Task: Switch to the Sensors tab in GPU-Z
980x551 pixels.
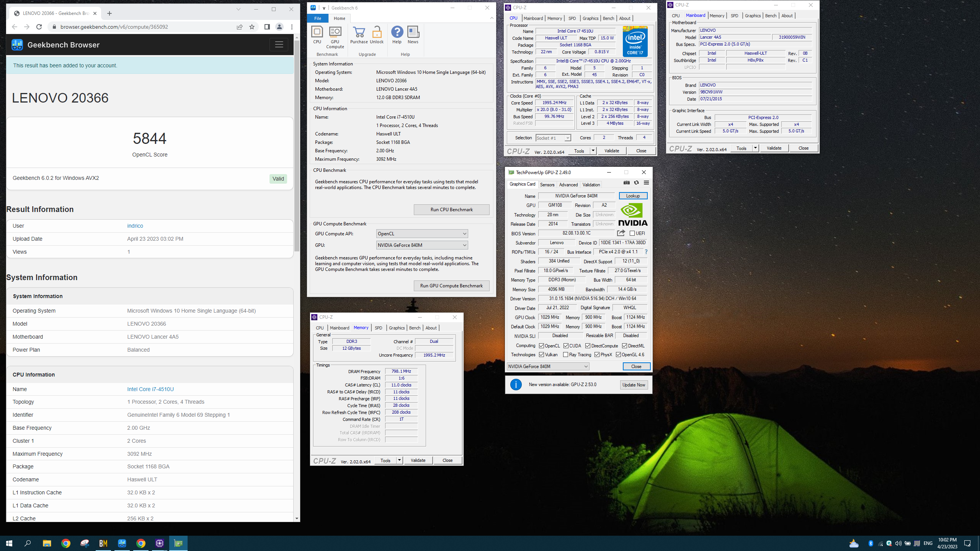Action: click(547, 184)
